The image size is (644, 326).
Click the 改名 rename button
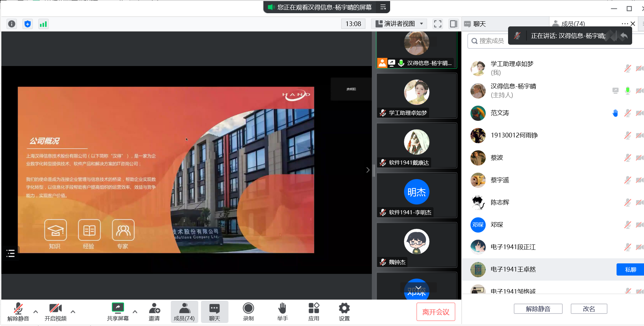pyautogui.click(x=589, y=309)
